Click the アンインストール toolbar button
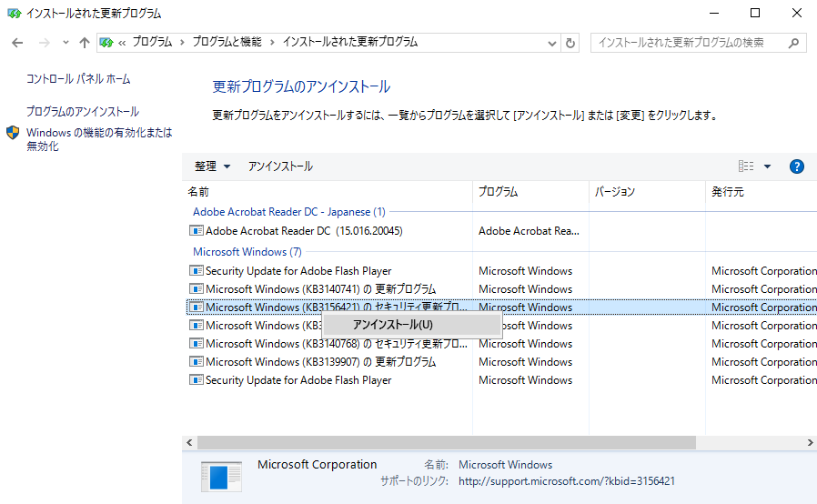 280,166
